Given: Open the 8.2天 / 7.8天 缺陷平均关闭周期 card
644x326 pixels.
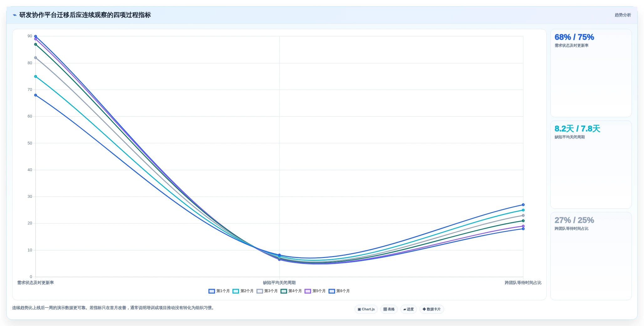Looking at the screenshot, I should tap(591, 165).
